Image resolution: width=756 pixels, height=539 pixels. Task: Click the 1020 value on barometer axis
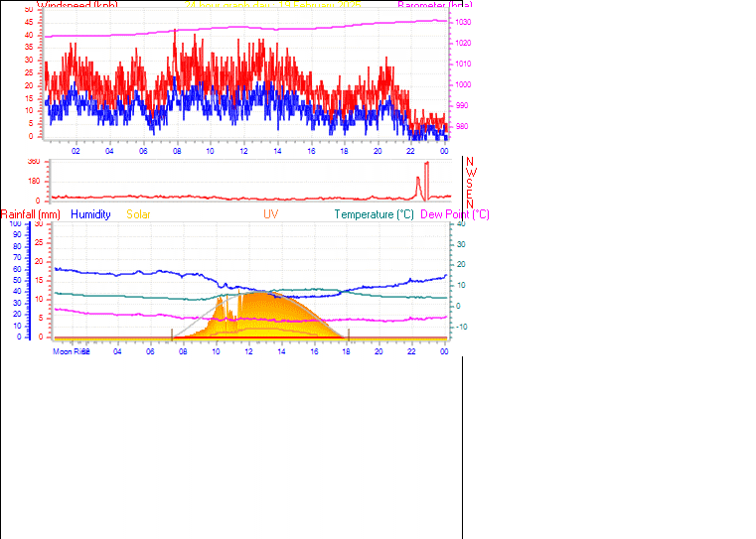coord(463,43)
